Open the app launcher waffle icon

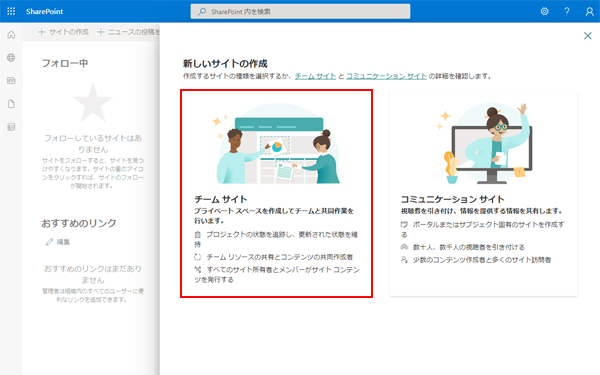tap(11, 11)
